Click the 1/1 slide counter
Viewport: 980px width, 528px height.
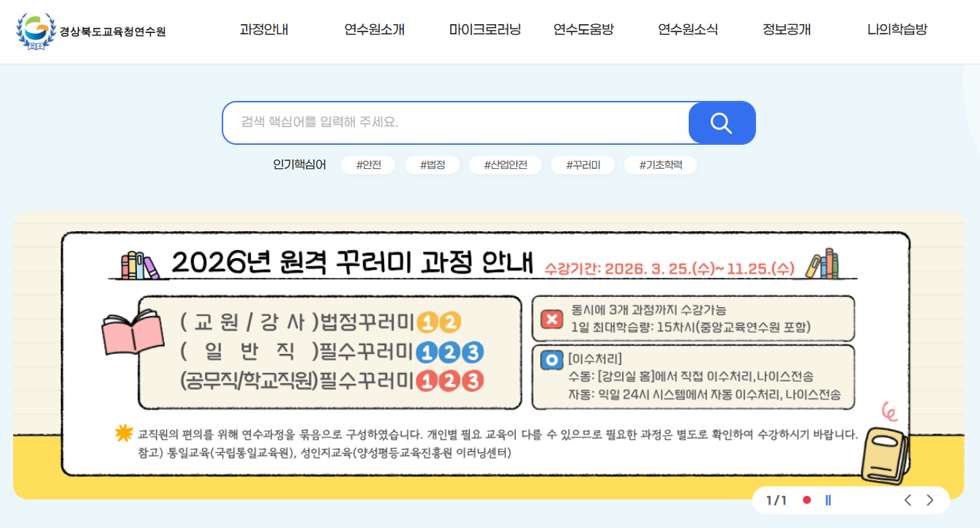[x=777, y=500]
